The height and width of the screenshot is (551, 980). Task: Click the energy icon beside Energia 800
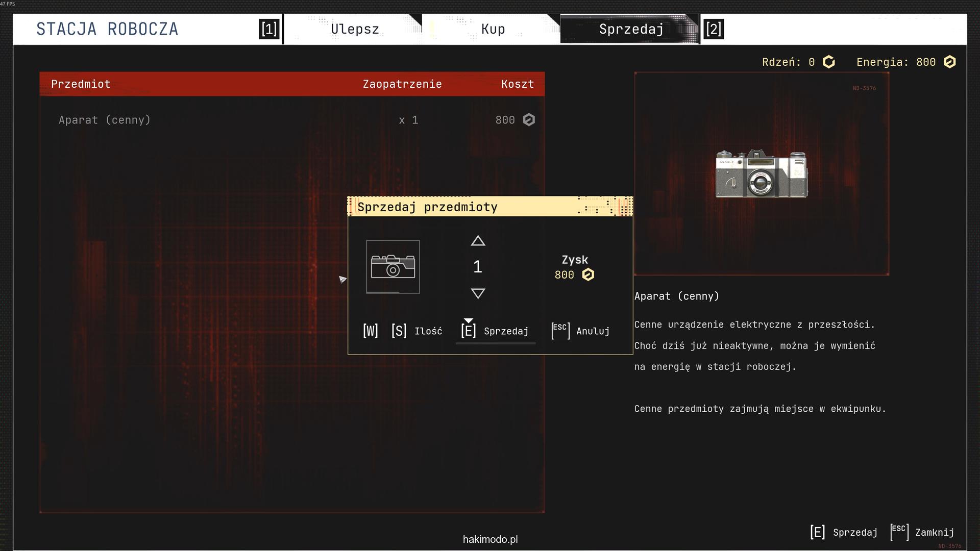tap(949, 62)
